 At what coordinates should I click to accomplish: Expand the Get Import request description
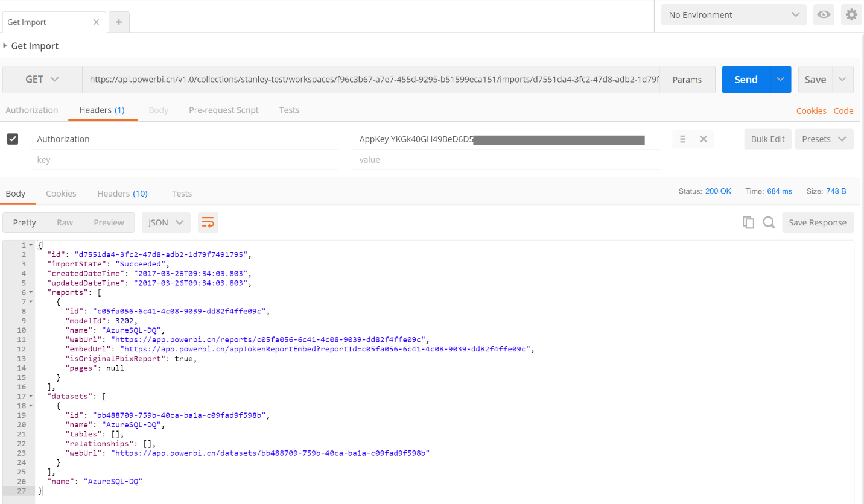[5, 46]
